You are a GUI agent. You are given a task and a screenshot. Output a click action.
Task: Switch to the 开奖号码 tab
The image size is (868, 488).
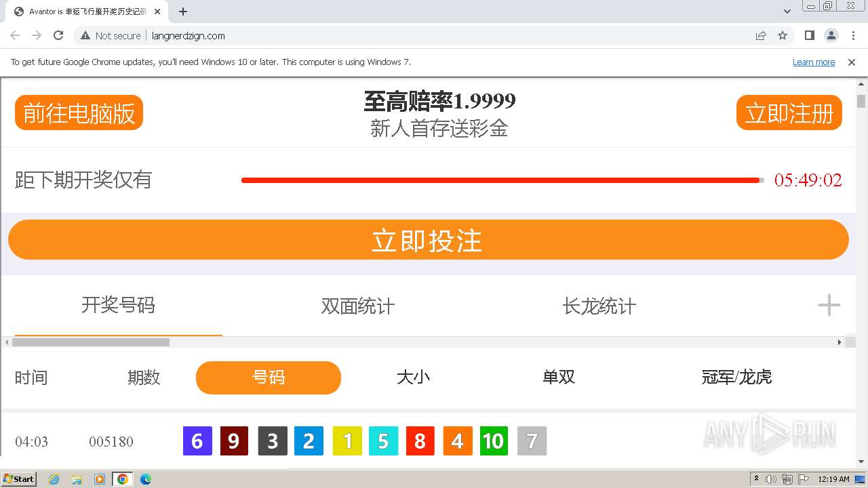(118, 306)
